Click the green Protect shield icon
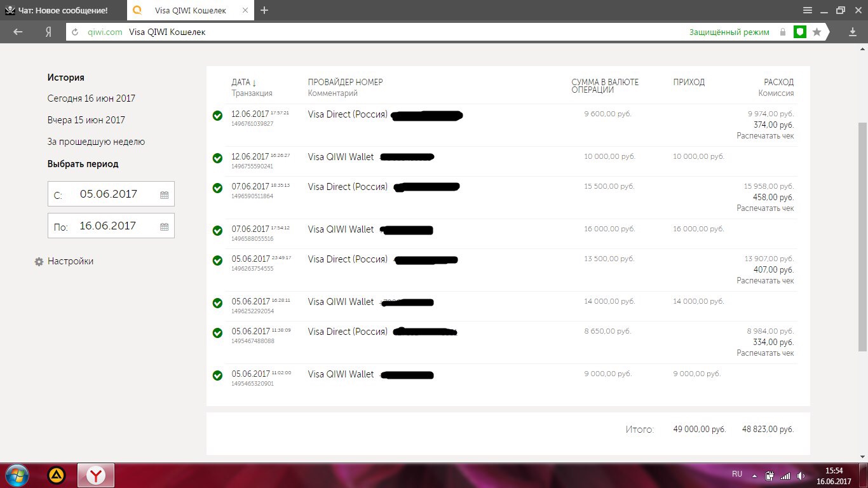The image size is (868, 488). pos(800,32)
